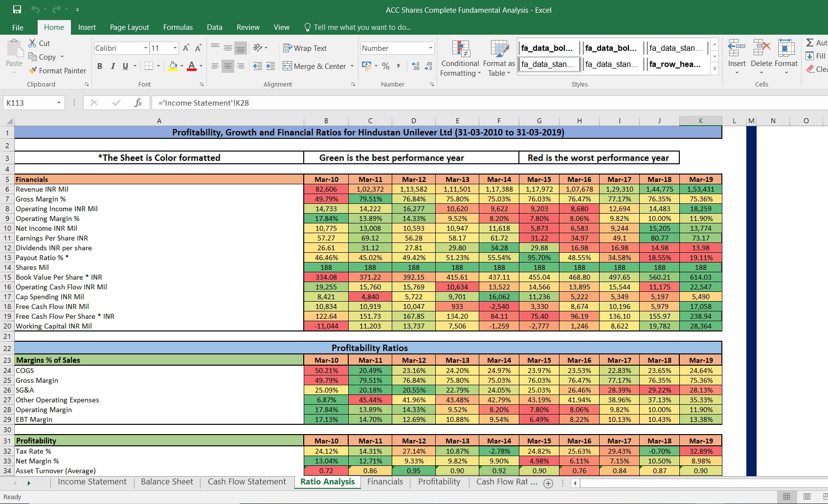Expand the cell Styles gallery arrow
This screenshot has width=828, height=504.
(x=715, y=69)
